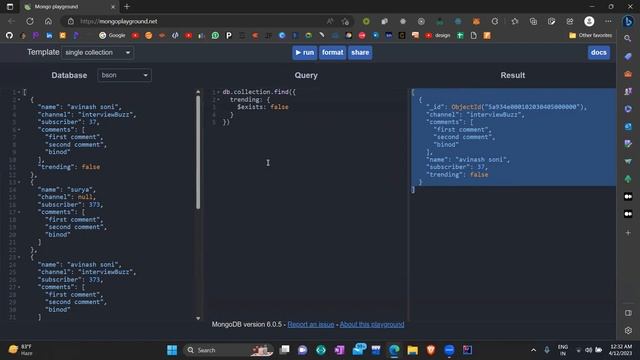
Task: Open the Google bookmark
Action: (x=112, y=36)
